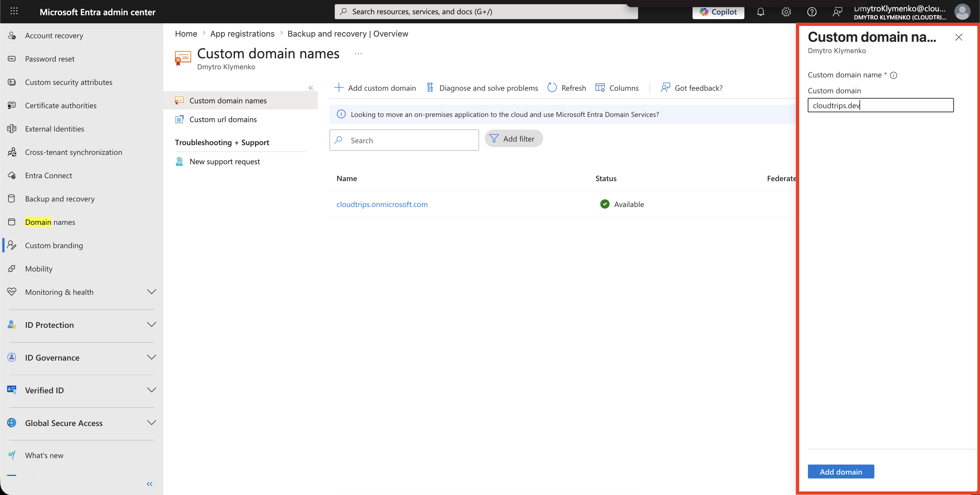Image resolution: width=980 pixels, height=495 pixels.
Task: Click Got feedback? in toolbar
Action: (691, 88)
